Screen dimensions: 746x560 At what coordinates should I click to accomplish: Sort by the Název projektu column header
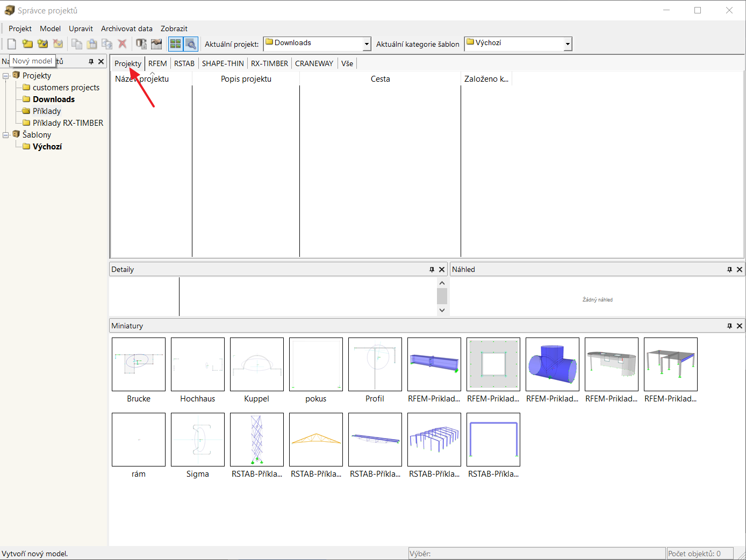tap(151, 79)
